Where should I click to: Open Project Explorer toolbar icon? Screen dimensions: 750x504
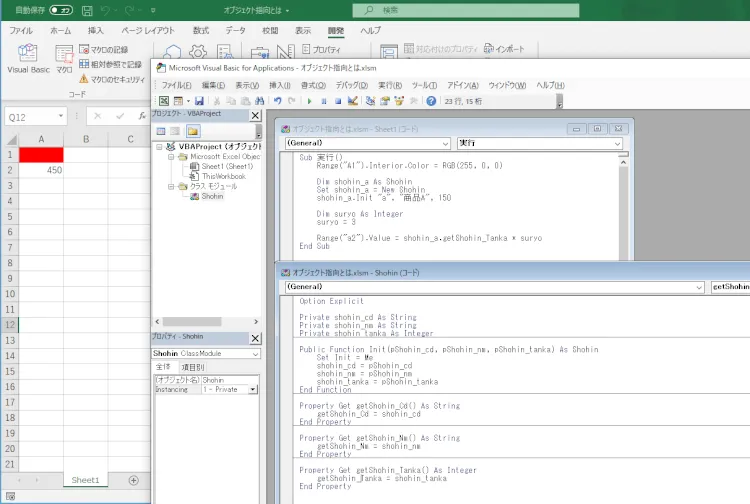coord(370,101)
